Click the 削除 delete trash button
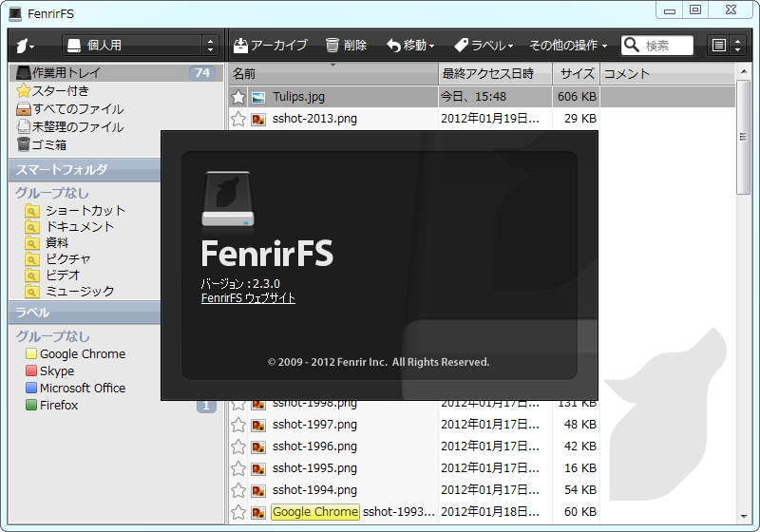The width and height of the screenshot is (760, 532). point(346,46)
